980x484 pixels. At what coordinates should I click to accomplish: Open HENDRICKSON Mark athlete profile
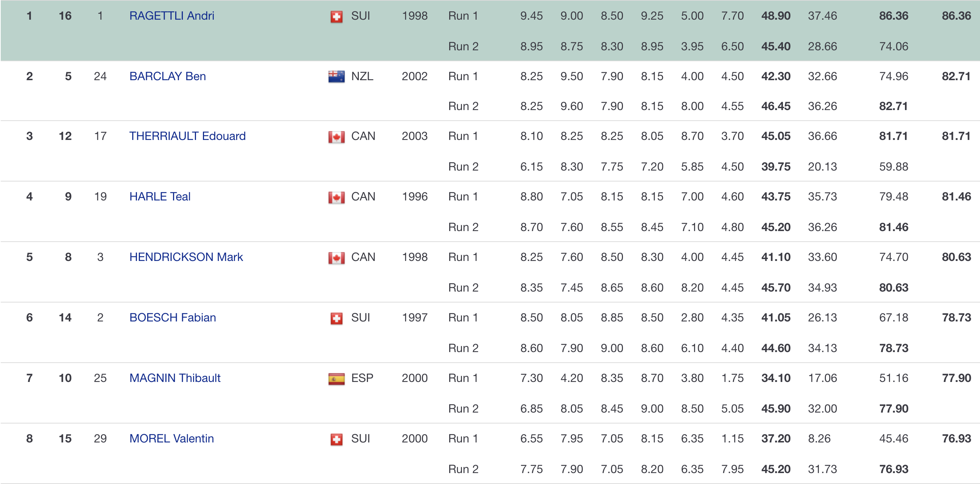186,257
